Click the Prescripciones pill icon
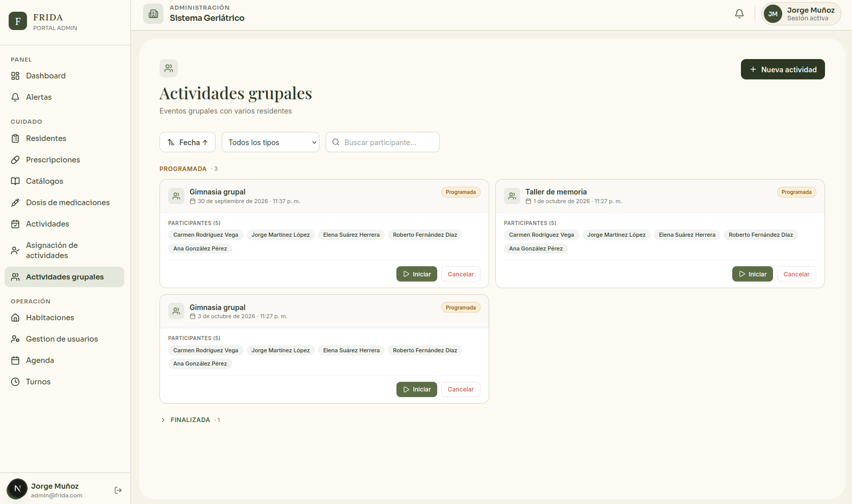 click(x=15, y=160)
